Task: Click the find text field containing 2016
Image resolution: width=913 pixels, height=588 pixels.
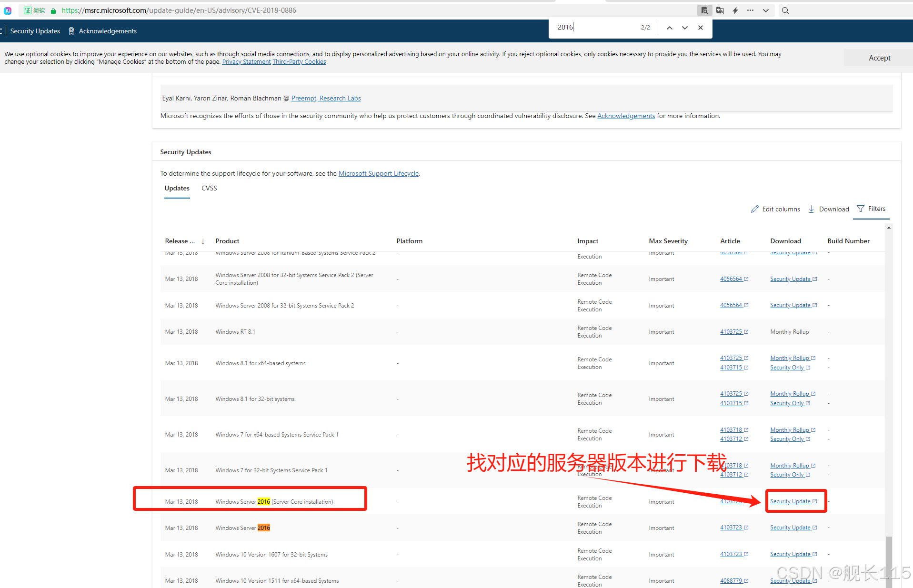Action: point(595,28)
